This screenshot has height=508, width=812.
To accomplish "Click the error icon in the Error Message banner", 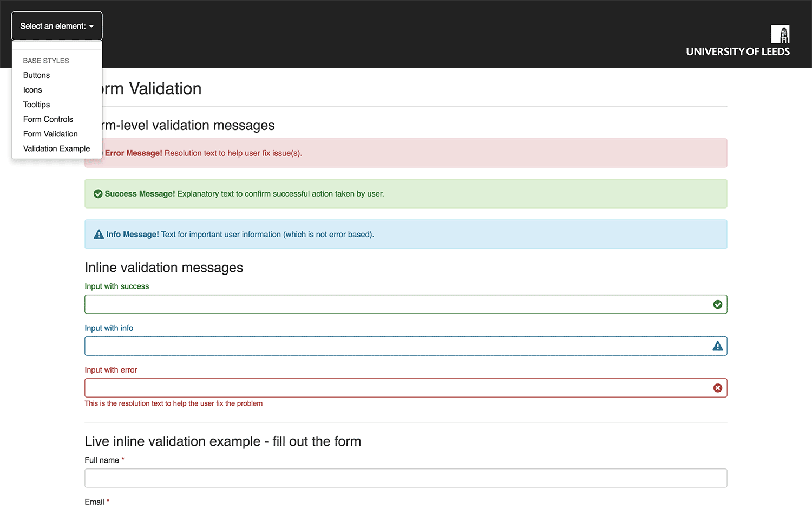I will point(98,153).
